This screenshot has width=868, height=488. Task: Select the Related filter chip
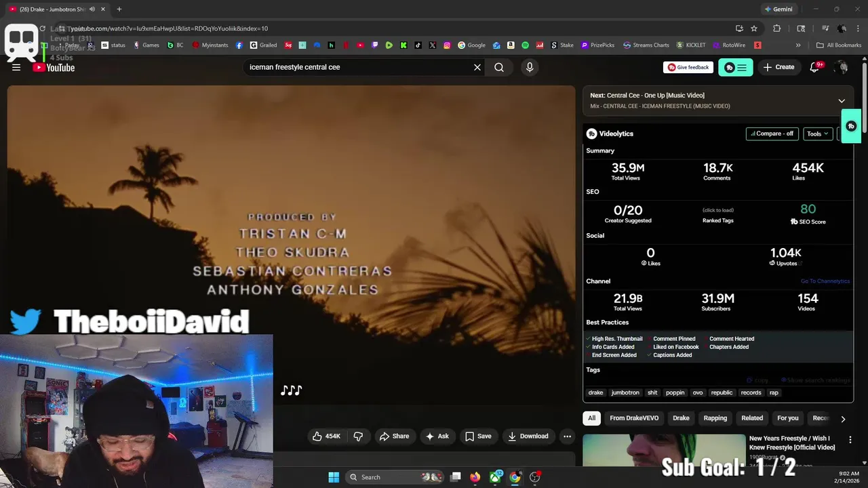tap(752, 418)
